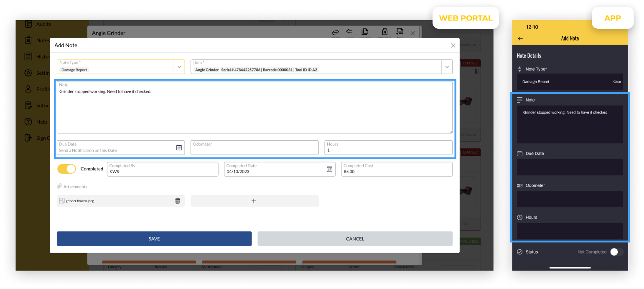Open Audits in the sidebar menu
The image size is (644, 289).
click(x=43, y=24)
